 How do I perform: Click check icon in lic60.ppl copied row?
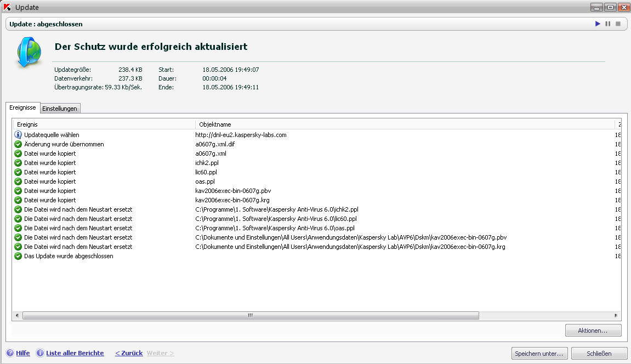[x=18, y=172]
